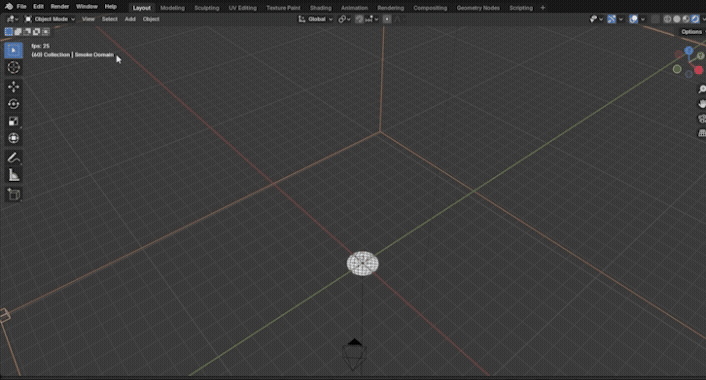This screenshot has height=380, width=706.
Task: Open the Edit menu
Action: [x=38, y=7]
